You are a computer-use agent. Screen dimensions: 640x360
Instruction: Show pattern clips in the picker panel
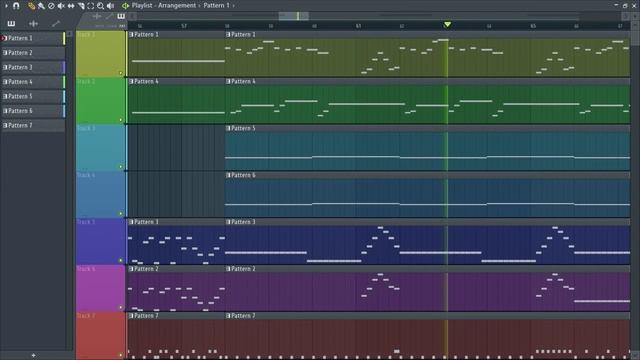(x=11, y=24)
